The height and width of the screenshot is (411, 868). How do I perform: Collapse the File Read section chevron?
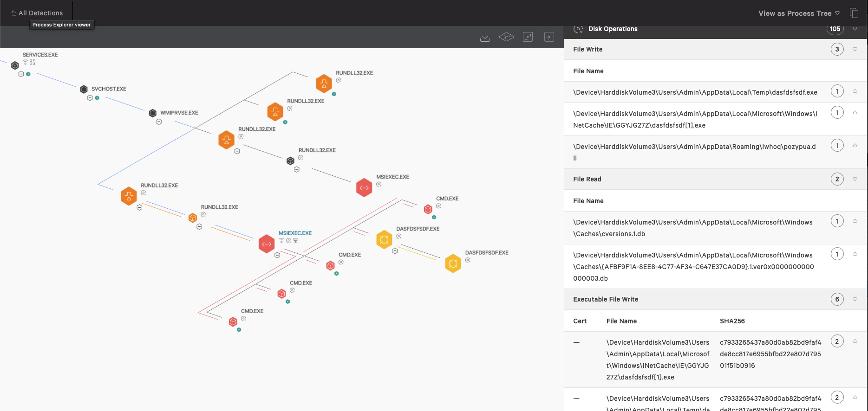point(855,179)
